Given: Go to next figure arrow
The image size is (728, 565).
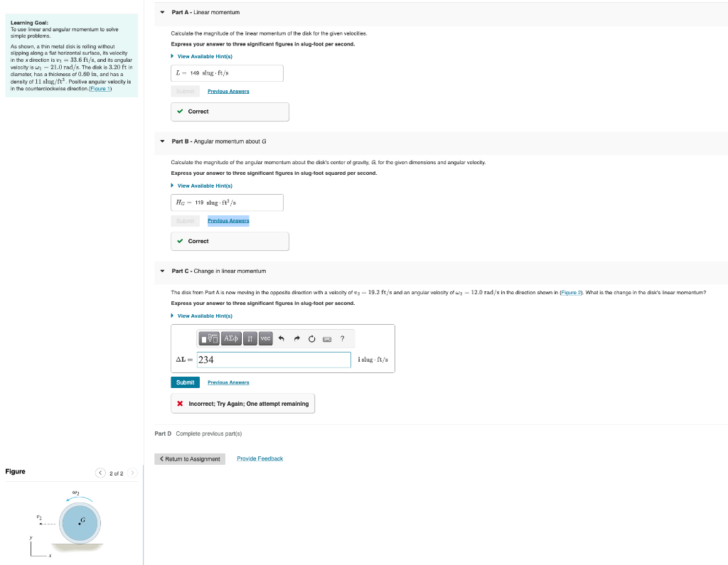Looking at the screenshot, I should [x=132, y=473].
